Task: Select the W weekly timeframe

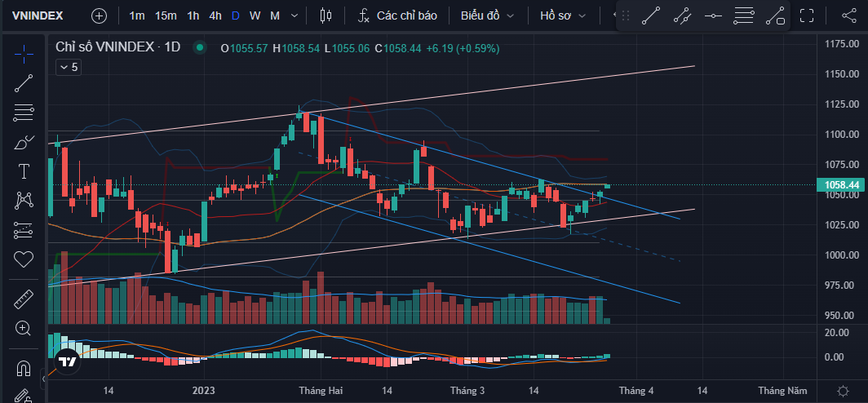Action: [x=255, y=15]
